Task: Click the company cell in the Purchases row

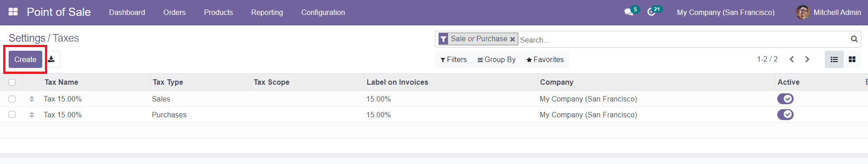Action: 588,115
